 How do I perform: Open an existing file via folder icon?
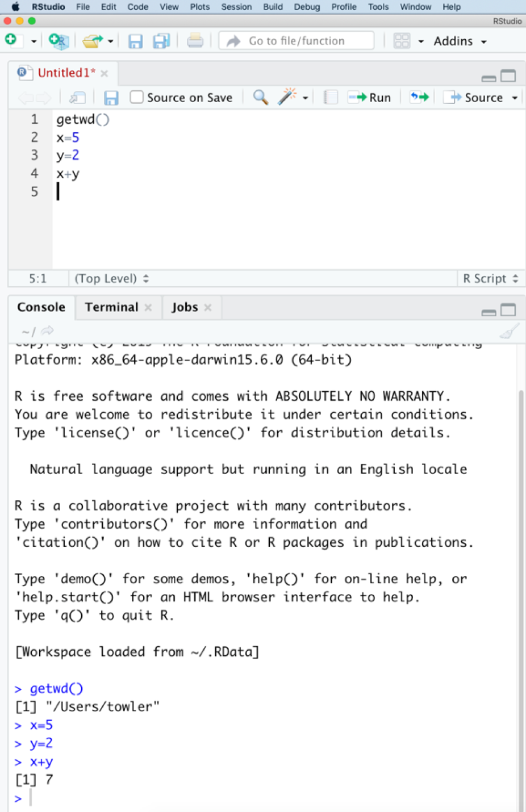[92, 41]
